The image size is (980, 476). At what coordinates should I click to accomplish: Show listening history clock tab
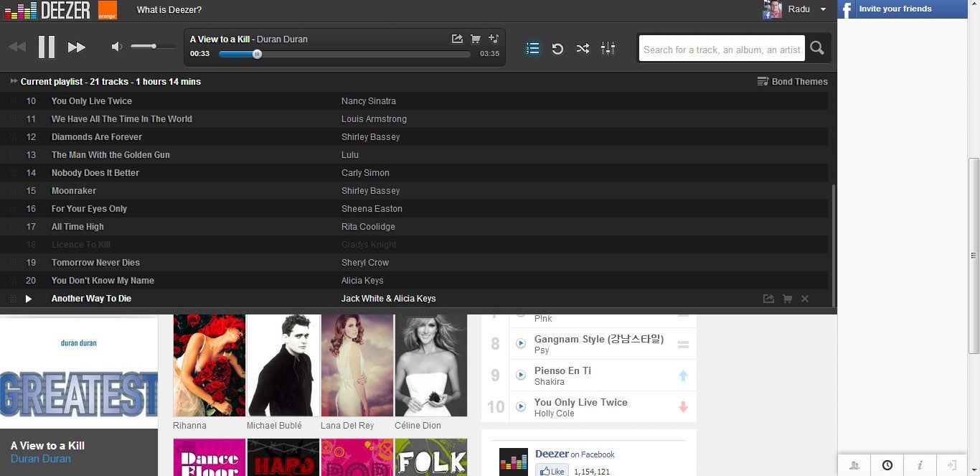point(887,465)
